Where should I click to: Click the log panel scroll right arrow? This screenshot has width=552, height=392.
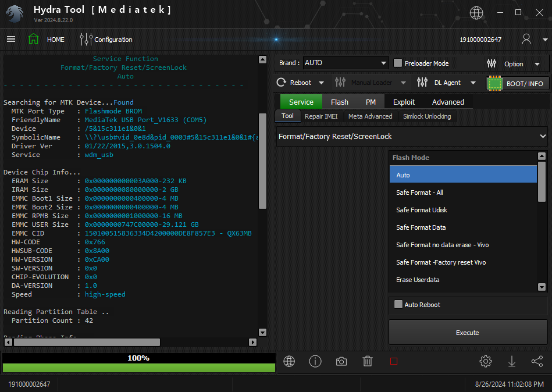(253, 342)
